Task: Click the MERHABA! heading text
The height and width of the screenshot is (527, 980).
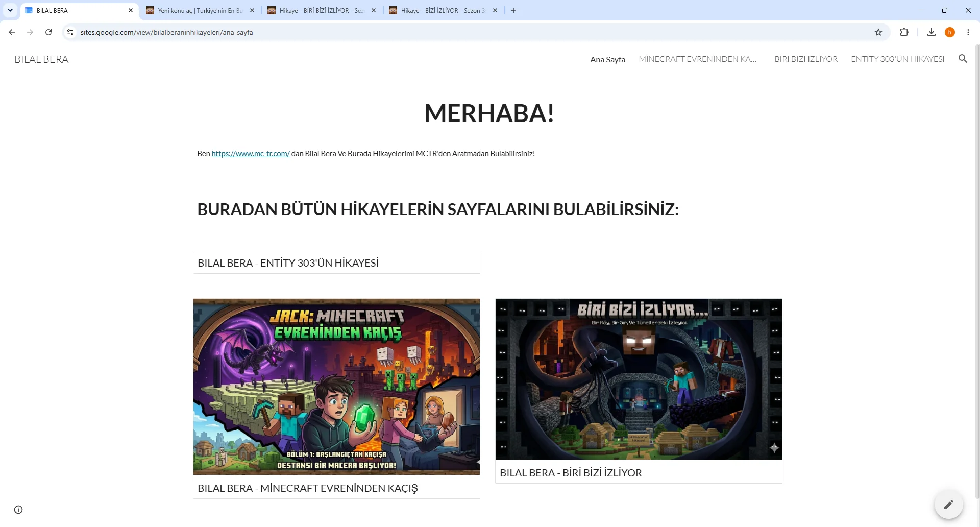Action: click(x=489, y=113)
